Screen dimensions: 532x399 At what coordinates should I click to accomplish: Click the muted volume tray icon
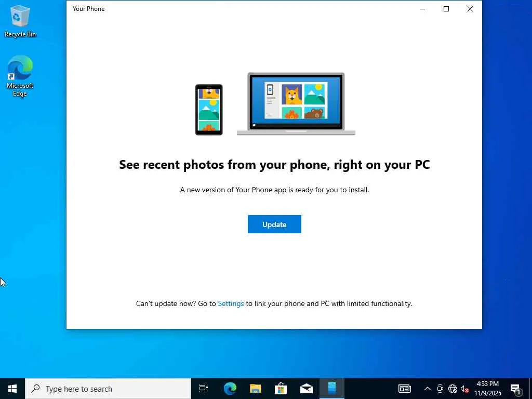[464, 389]
